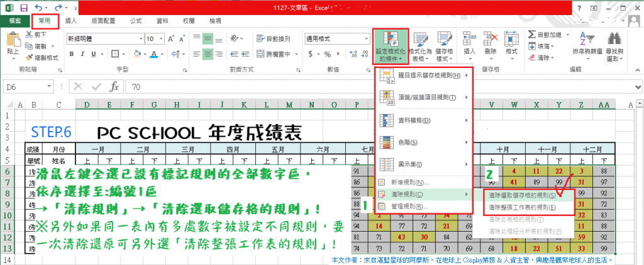Image resolution: width=644 pixels, height=265 pixels.
Task: Expand the borders dropdown arrow
Action: tap(123, 54)
